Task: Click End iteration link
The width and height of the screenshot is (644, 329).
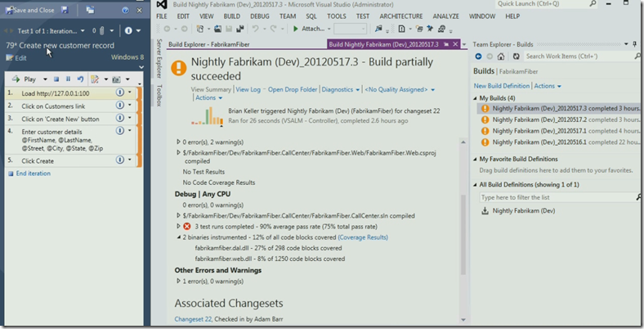Action: 34,174
